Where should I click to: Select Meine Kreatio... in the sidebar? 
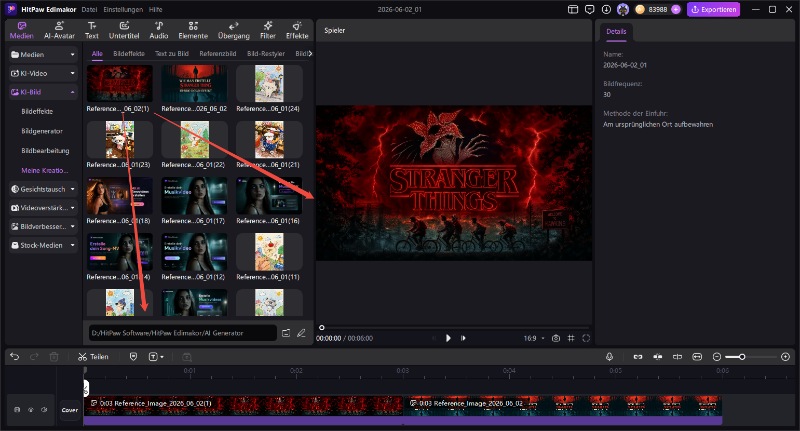click(44, 170)
